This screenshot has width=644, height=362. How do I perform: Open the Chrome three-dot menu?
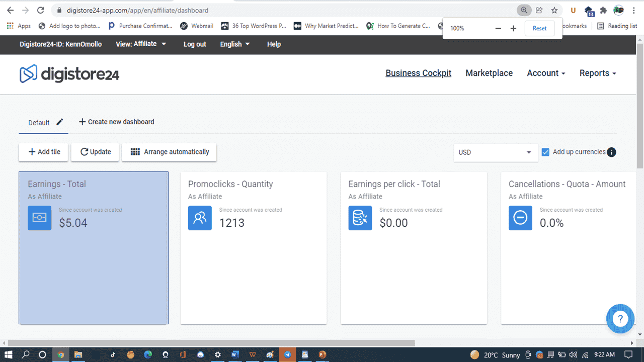tap(634, 10)
